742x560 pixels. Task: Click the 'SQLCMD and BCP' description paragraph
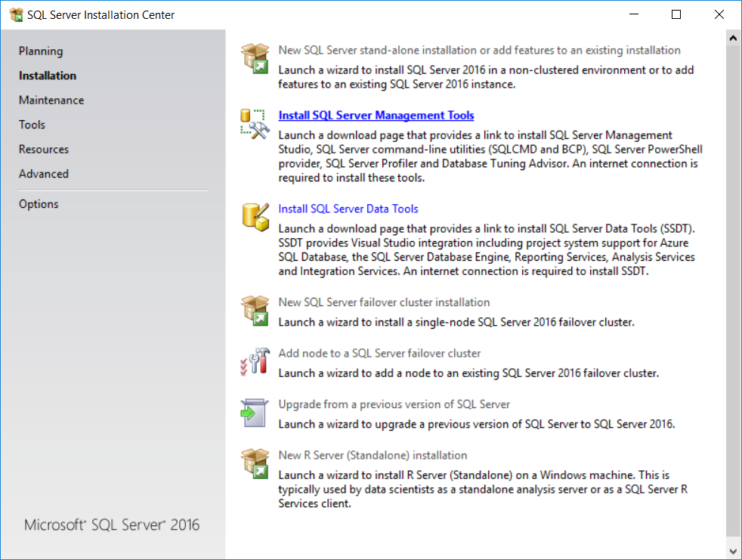point(490,156)
